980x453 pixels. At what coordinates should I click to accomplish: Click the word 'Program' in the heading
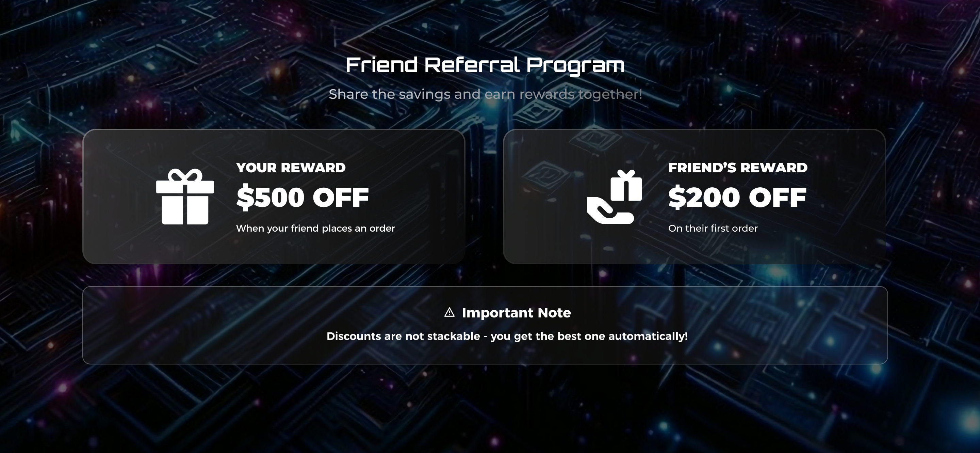tap(575, 65)
